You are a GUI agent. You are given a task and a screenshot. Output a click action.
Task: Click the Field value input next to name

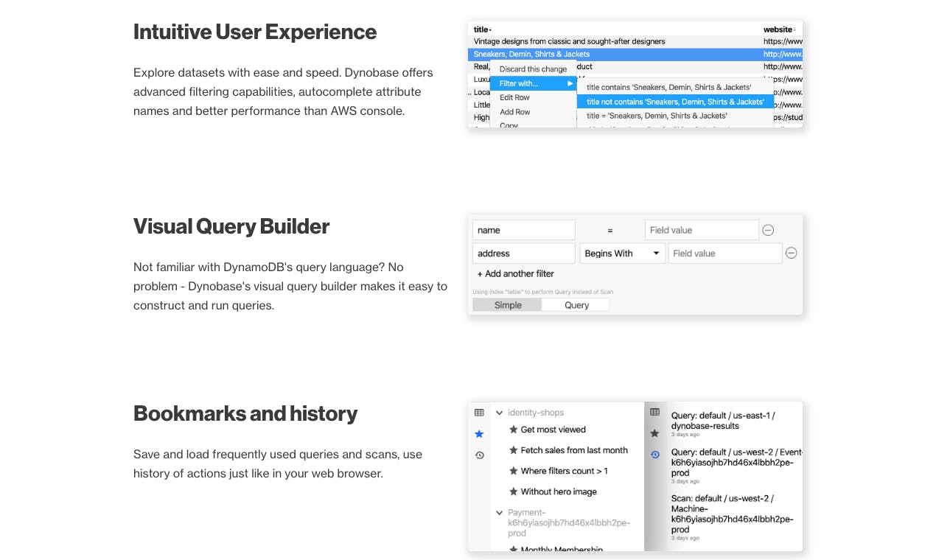point(701,230)
